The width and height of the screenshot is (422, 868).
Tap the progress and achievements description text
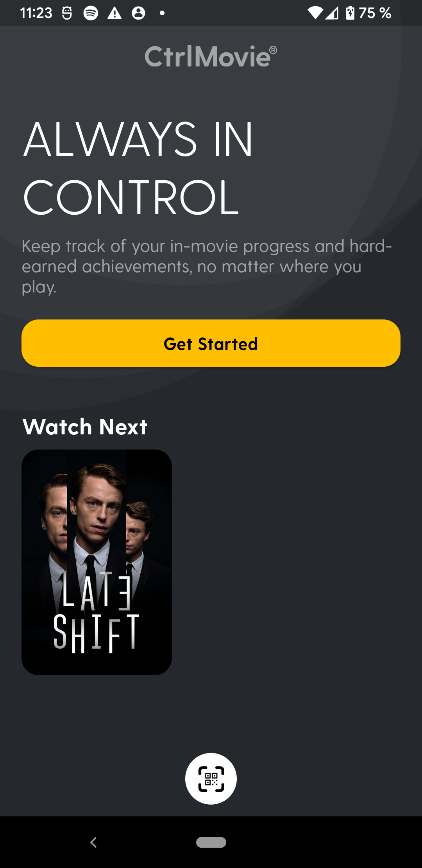tap(207, 266)
